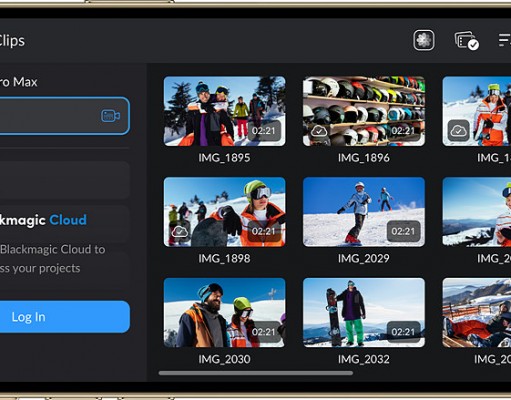This screenshot has height=400, width=511.
Task: Tap the select clips icon with checkmark
Action: (x=467, y=41)
